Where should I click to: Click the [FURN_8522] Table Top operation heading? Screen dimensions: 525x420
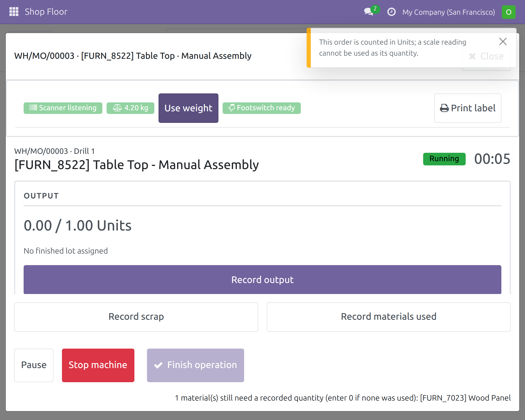pos(136,165)
